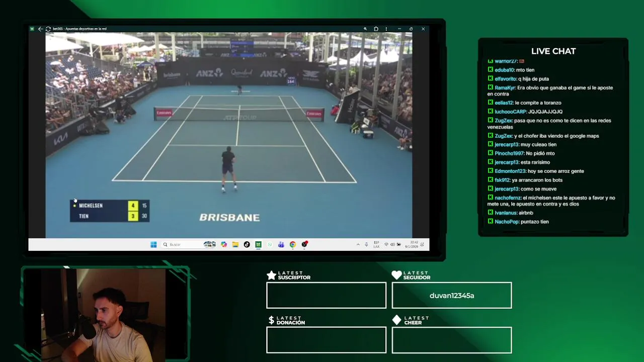Click the TIEN name on the scoreboard

tap(84, 216)
